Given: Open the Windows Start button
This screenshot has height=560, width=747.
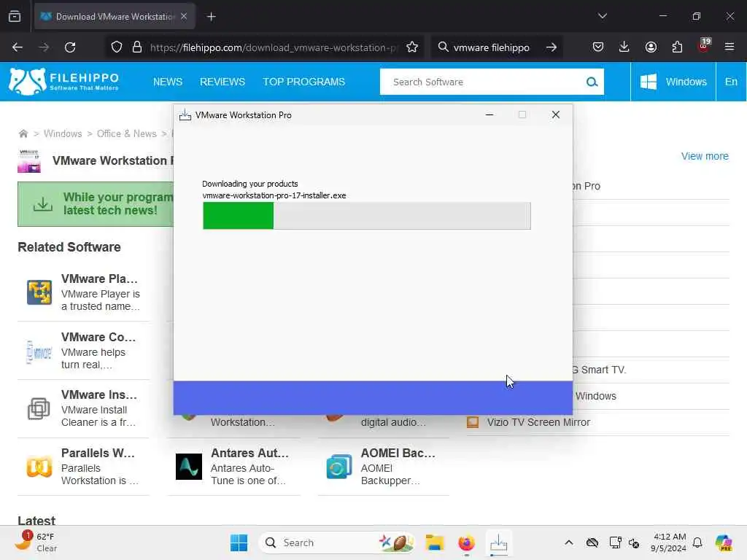Looking at the screenshot, I should point(239,542).
